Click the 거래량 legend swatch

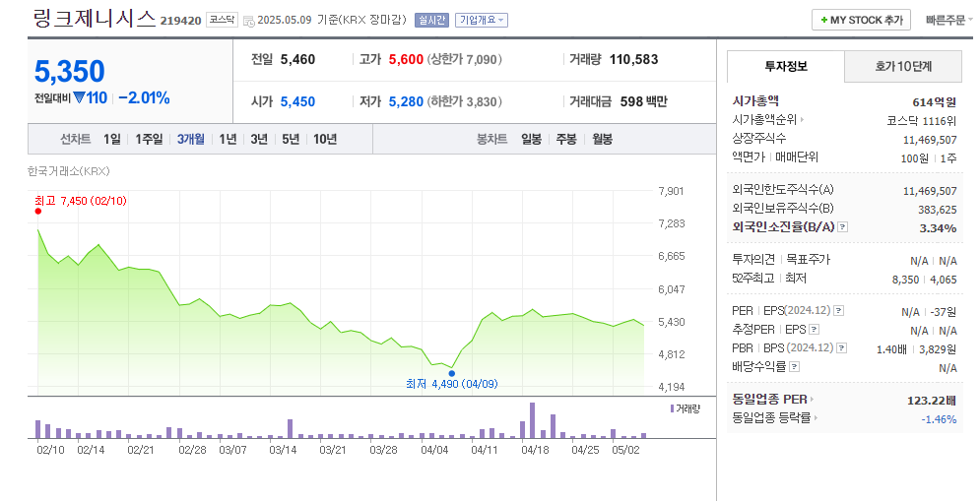(x=673, y=408)
